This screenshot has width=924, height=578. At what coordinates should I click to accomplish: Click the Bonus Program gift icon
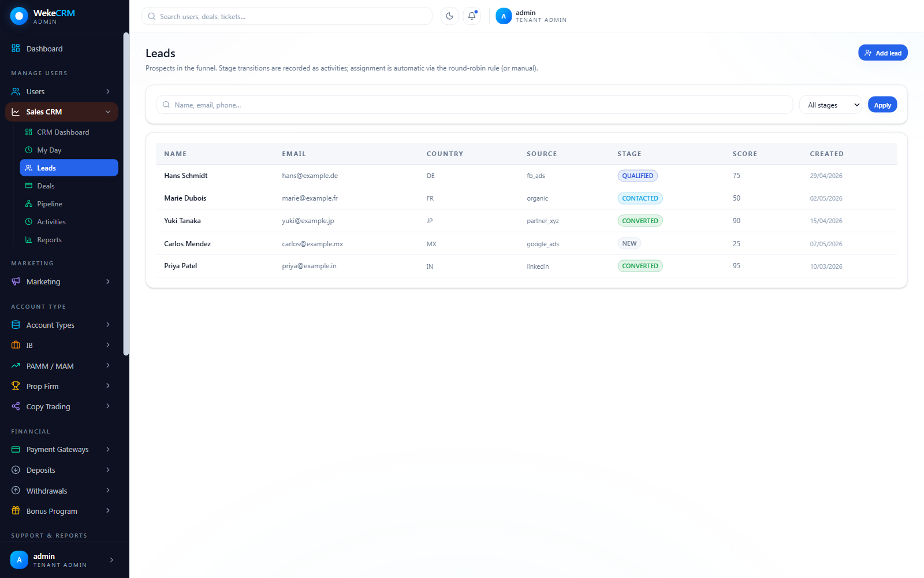coord(16,511)
